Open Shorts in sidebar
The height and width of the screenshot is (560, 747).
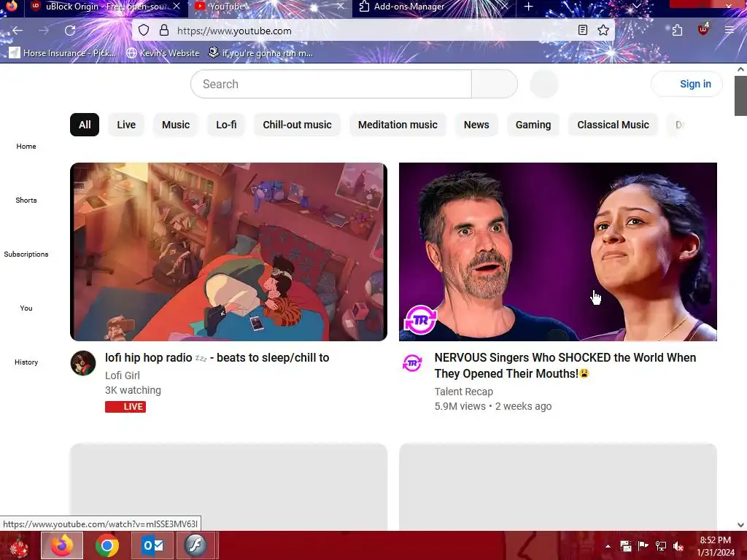point(26,200)
